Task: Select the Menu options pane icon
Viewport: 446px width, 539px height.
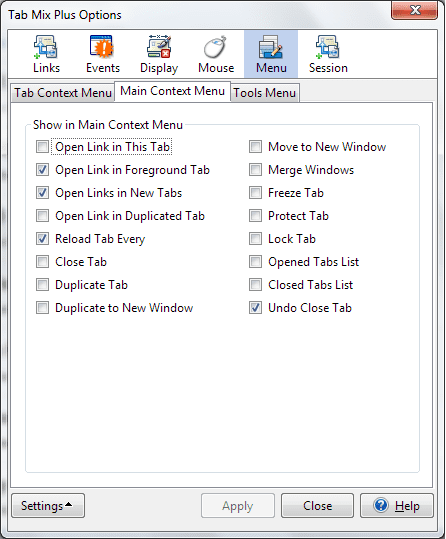Action: (271, 54)
